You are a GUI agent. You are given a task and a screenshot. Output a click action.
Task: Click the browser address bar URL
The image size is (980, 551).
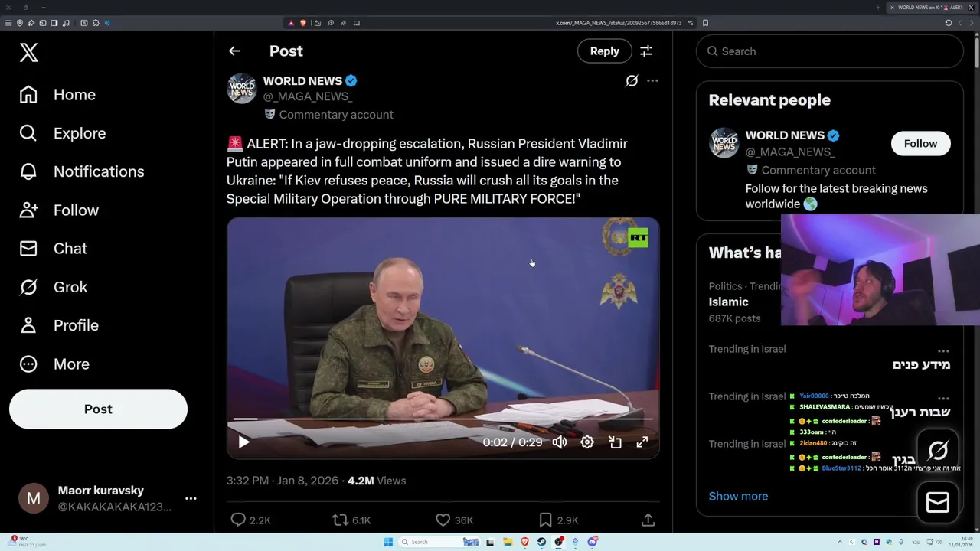pos(619,23)
